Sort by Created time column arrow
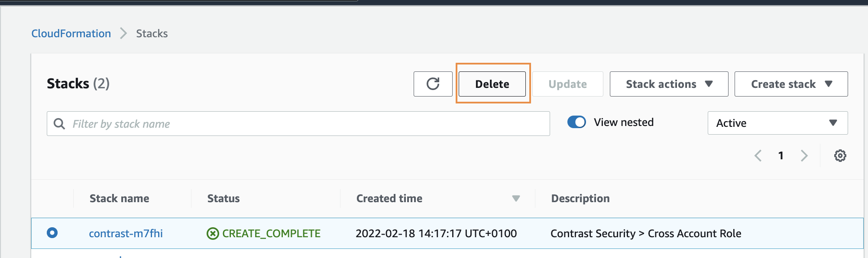868x258 pixels. tap(515, 199)
